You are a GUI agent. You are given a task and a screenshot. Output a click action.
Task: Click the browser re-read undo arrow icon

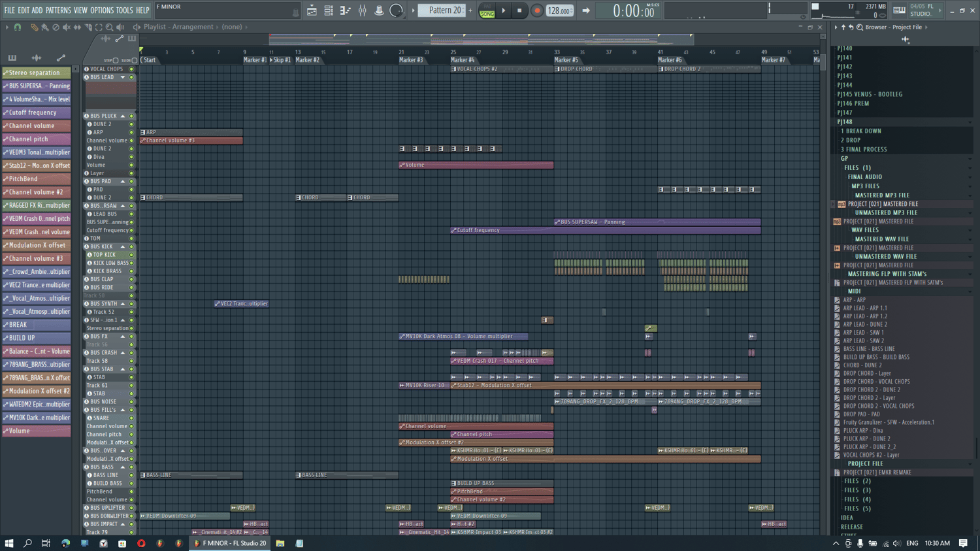click(851, 27)
